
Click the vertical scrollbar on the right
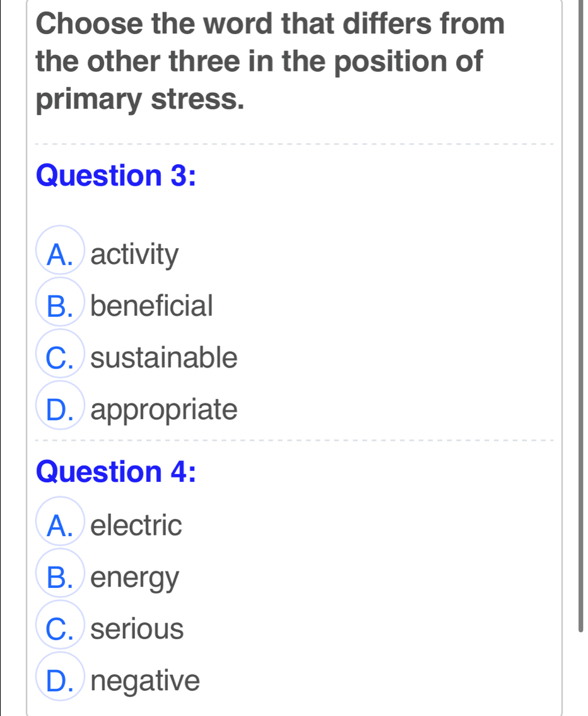[x=579, y=316]
